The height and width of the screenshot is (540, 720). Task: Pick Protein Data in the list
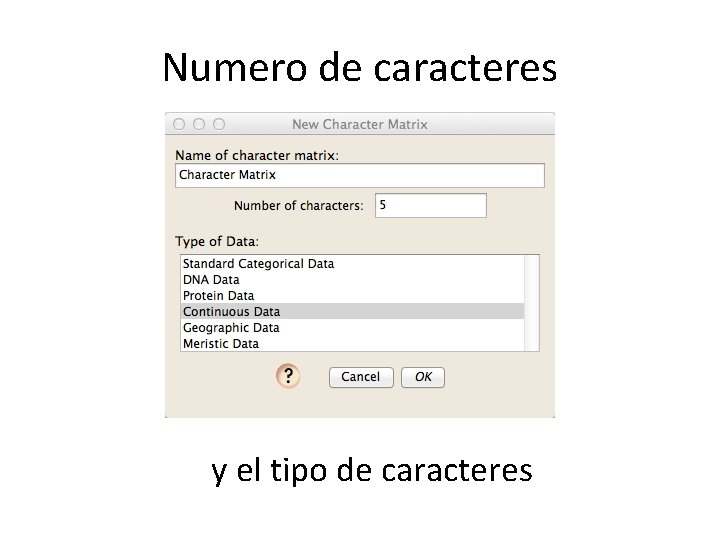pos(218,296)
